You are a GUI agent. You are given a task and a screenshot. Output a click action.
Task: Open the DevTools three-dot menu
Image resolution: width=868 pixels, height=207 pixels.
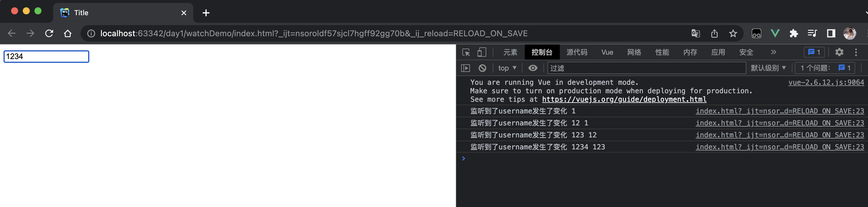pyautogui.click(x=856, y=52)
